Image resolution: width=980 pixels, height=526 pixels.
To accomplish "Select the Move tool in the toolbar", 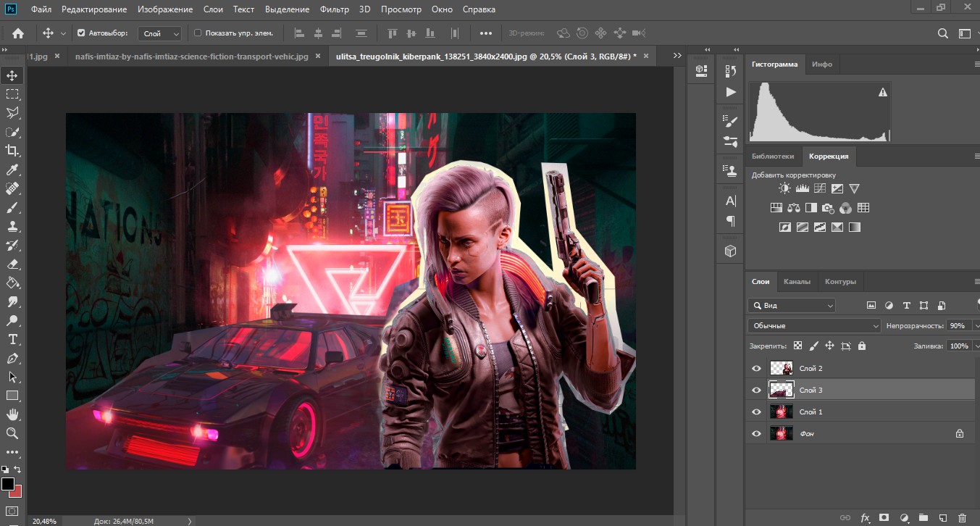I will (x=12, y=75).
